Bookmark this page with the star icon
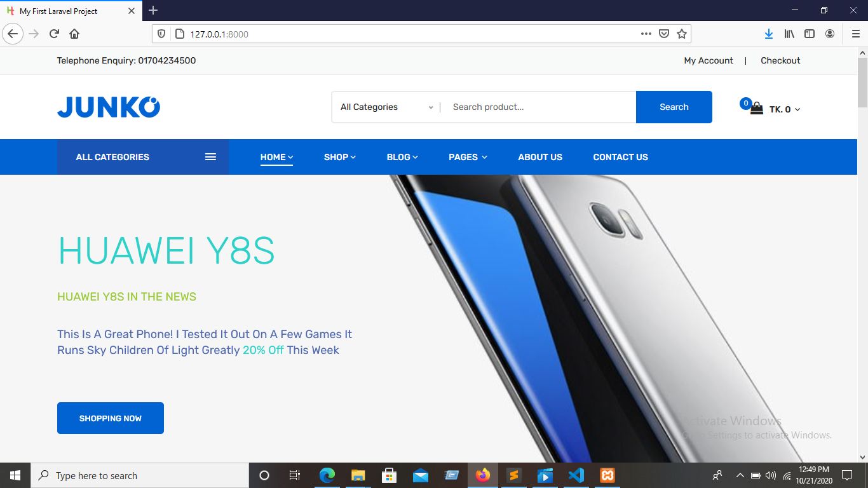This screenshot has height=488, width=868. 682,34
